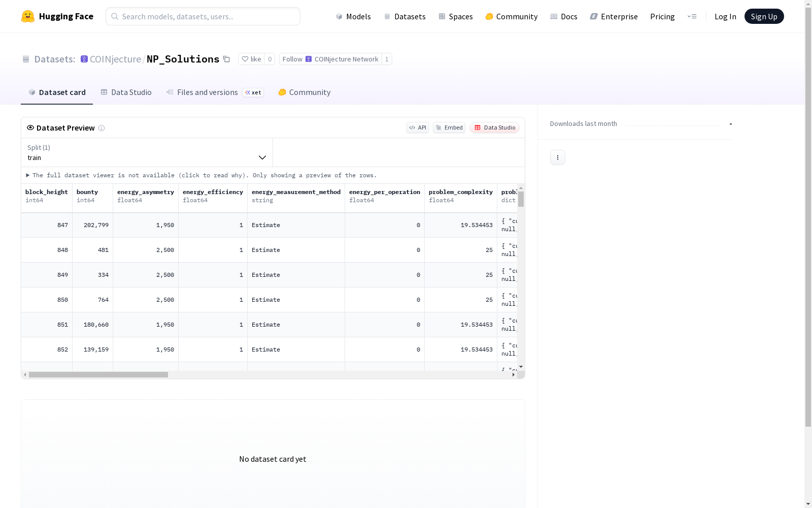Screen dimensions: 812x508
Task: Select block height cell 852
Action: click(x=47, y=350)
